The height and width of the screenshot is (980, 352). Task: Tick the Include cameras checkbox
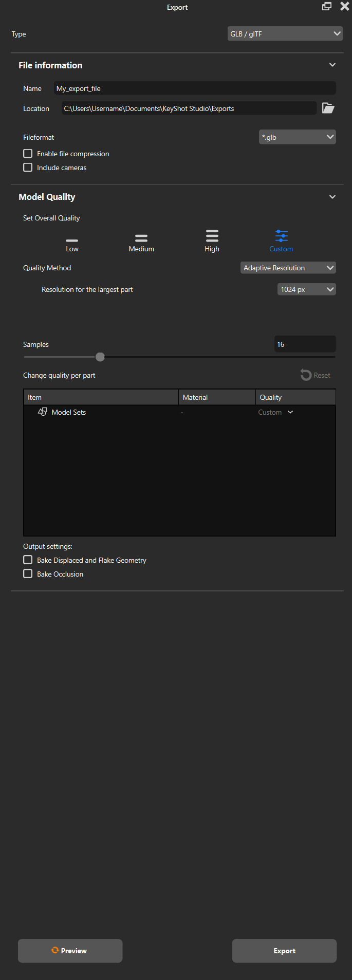pyautogui.click(x=28, y=168)
